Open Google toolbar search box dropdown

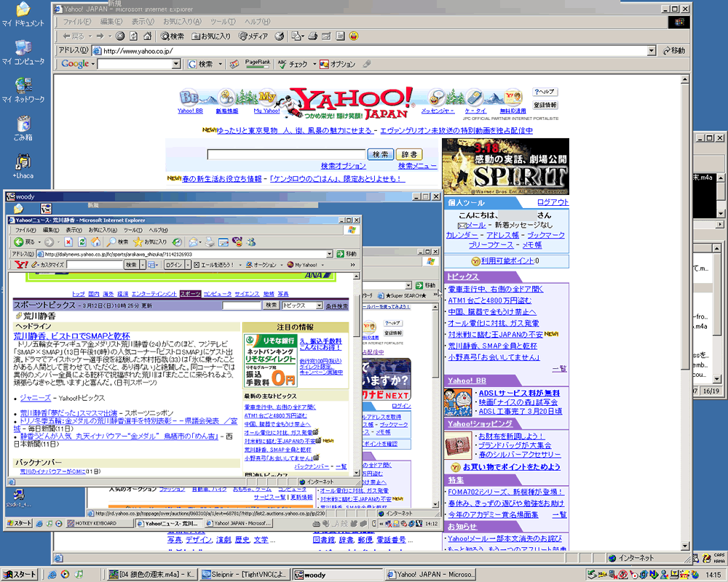tap(176, 64)
